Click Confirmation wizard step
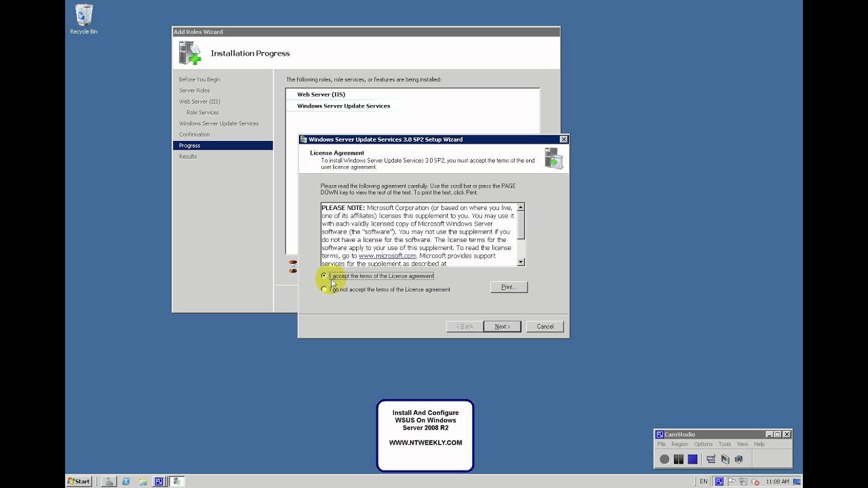The width and height of the screenshot is (868, 488). (194, 134)
